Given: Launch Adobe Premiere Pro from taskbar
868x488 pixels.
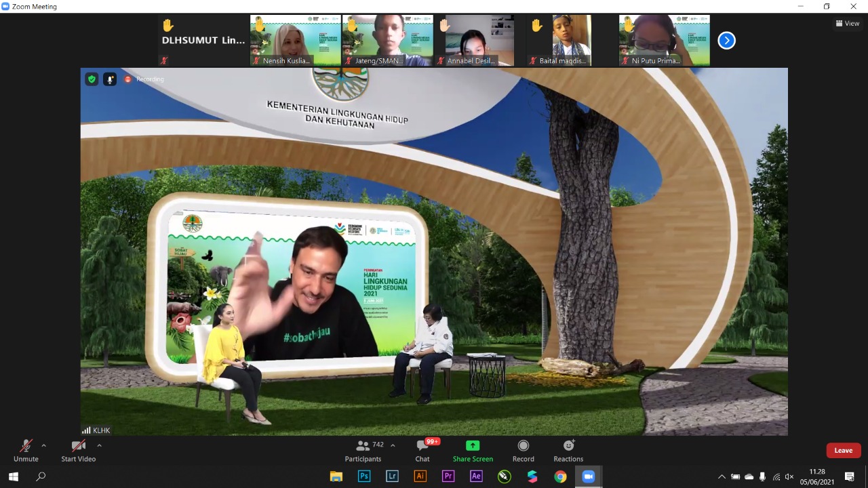Looking at the screenshot, I should 448,476.
